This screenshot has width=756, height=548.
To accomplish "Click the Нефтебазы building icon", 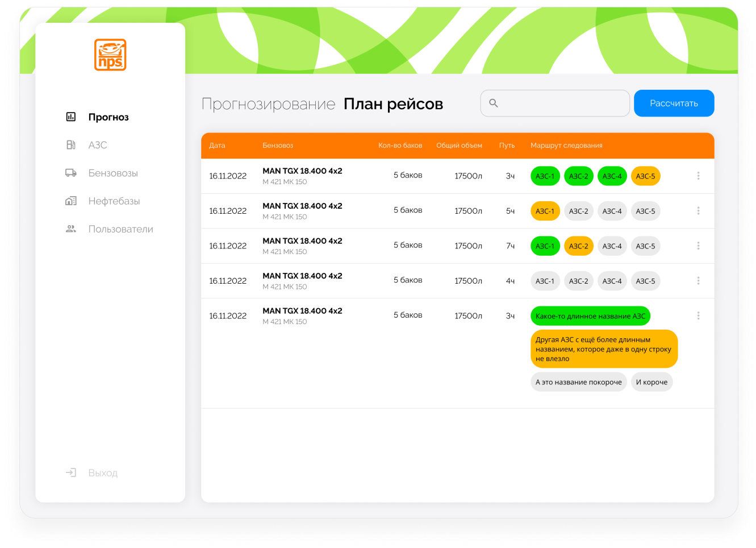I will [71, 201].
